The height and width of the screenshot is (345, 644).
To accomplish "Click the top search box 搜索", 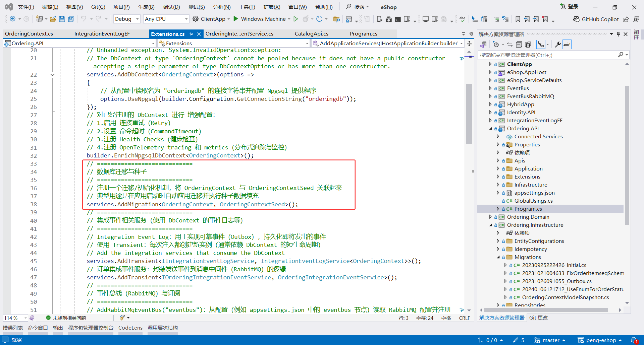I will pos(358,7).
